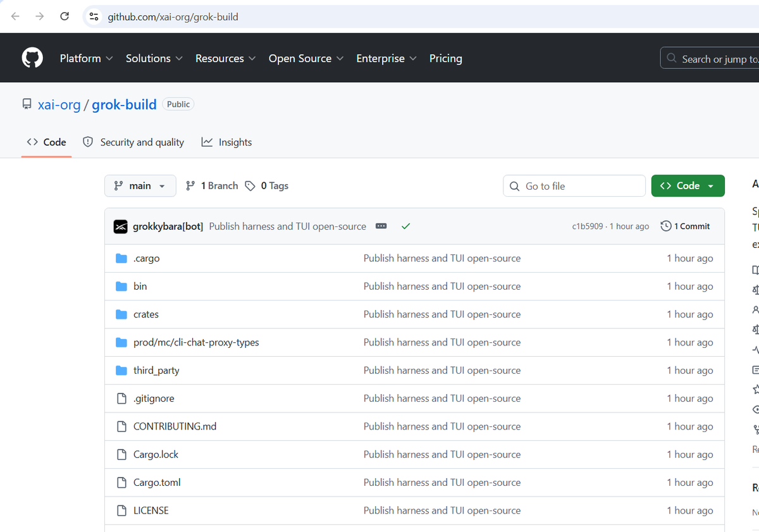Click the green commit status checkmark

coord(405,226)
